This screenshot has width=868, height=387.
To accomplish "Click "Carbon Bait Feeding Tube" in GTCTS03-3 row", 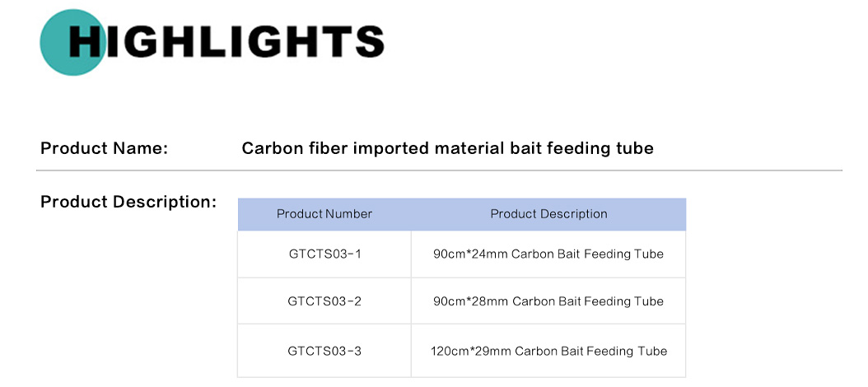I will pyautogui.click(x=591, y=351).
